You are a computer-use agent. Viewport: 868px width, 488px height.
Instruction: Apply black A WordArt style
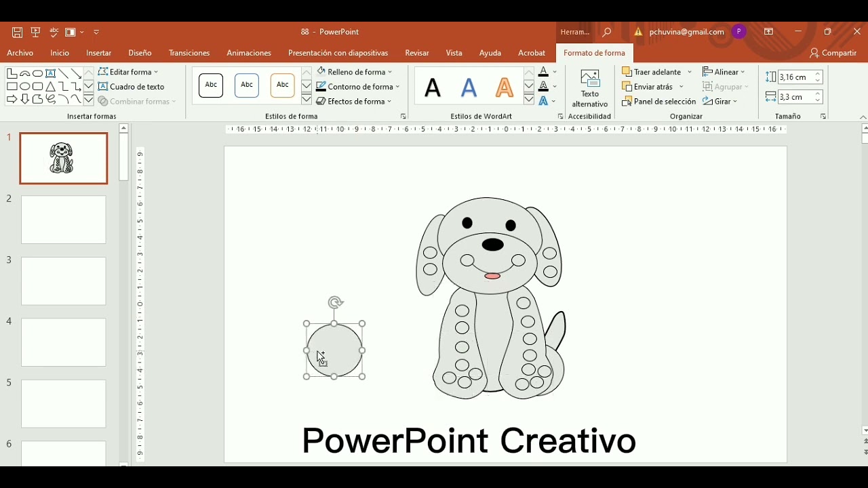(x=433, y=87)
